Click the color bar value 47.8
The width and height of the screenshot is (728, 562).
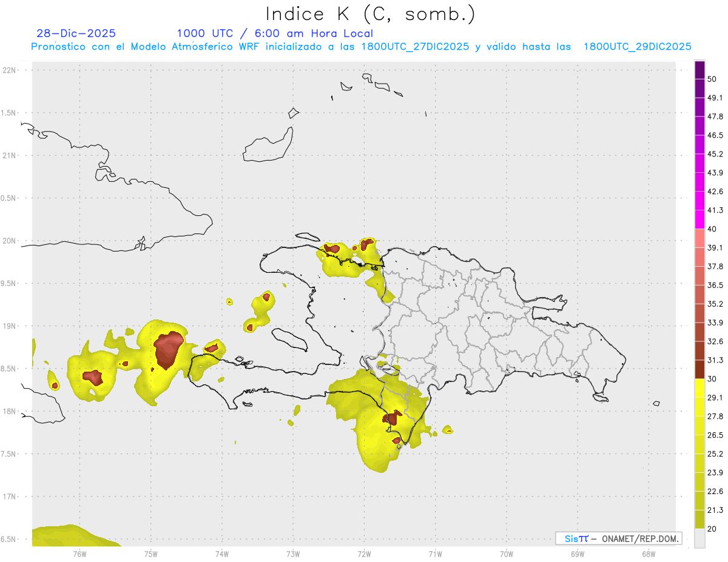tap(715, 116)
